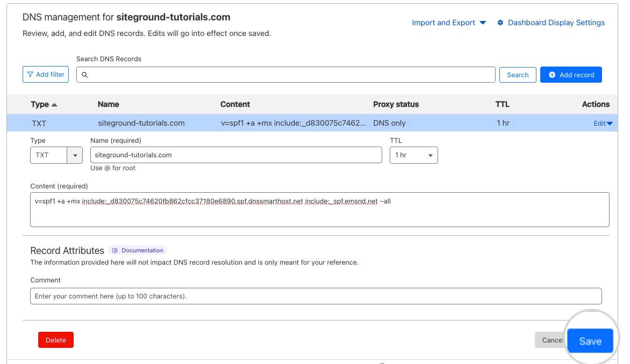Click the Add record button
This screenshot has height=364, width=630.
click(571, 75)
